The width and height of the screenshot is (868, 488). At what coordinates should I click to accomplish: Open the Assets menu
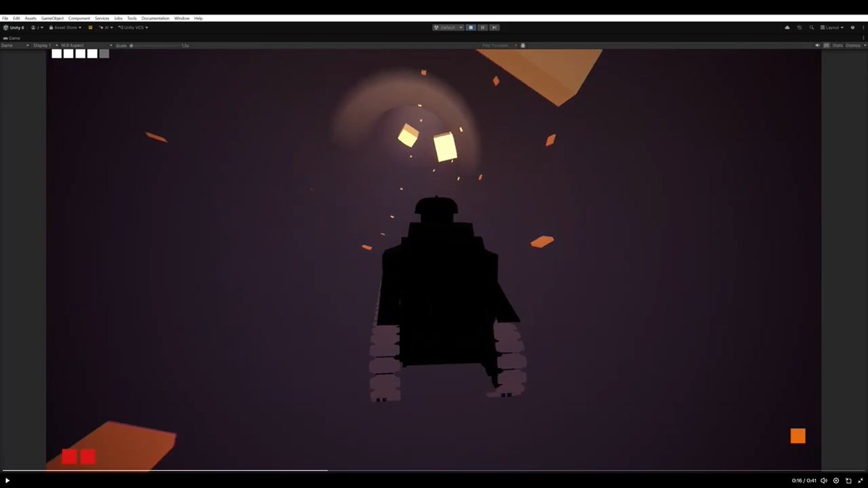[30, 18]
